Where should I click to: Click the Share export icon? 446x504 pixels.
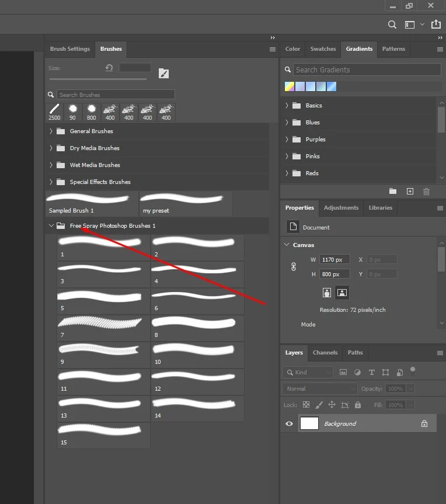click(436, 24)
